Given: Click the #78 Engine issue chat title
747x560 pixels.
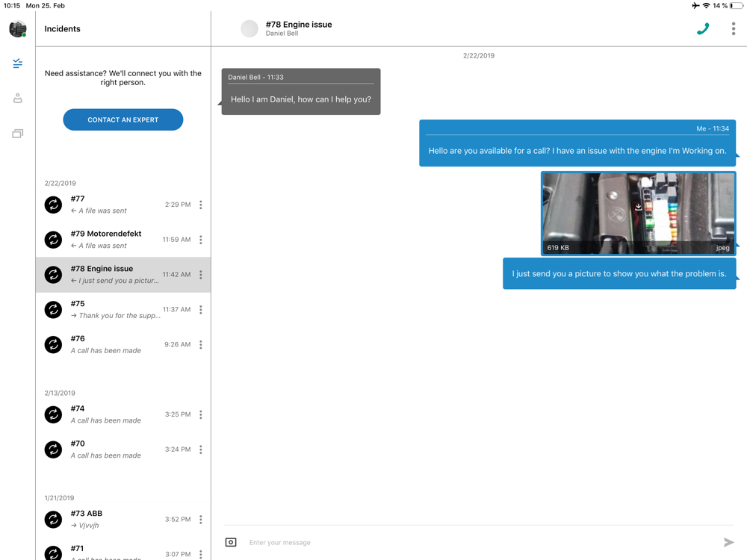Looking at the screenshot, I should coord(299,25).
